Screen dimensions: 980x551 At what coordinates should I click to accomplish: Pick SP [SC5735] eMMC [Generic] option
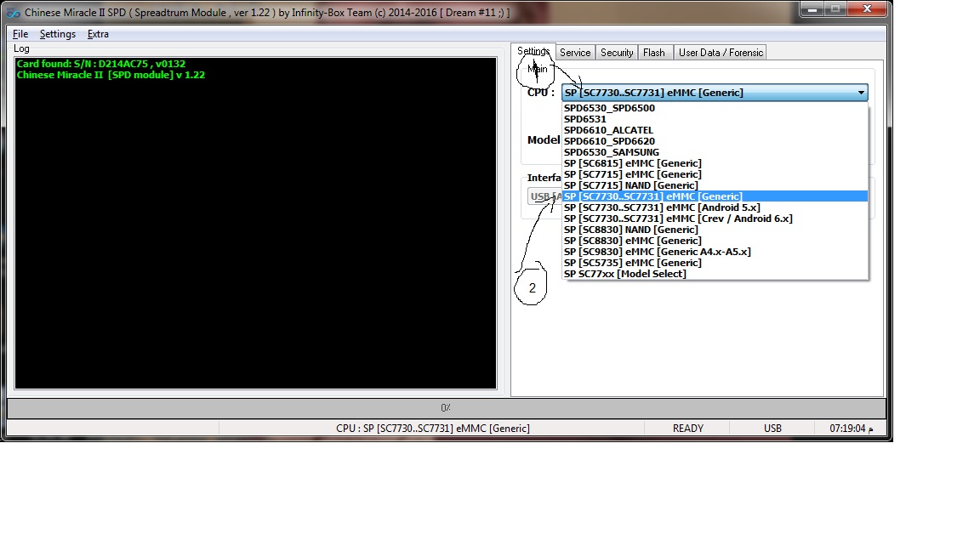click(x=715, y=263)
